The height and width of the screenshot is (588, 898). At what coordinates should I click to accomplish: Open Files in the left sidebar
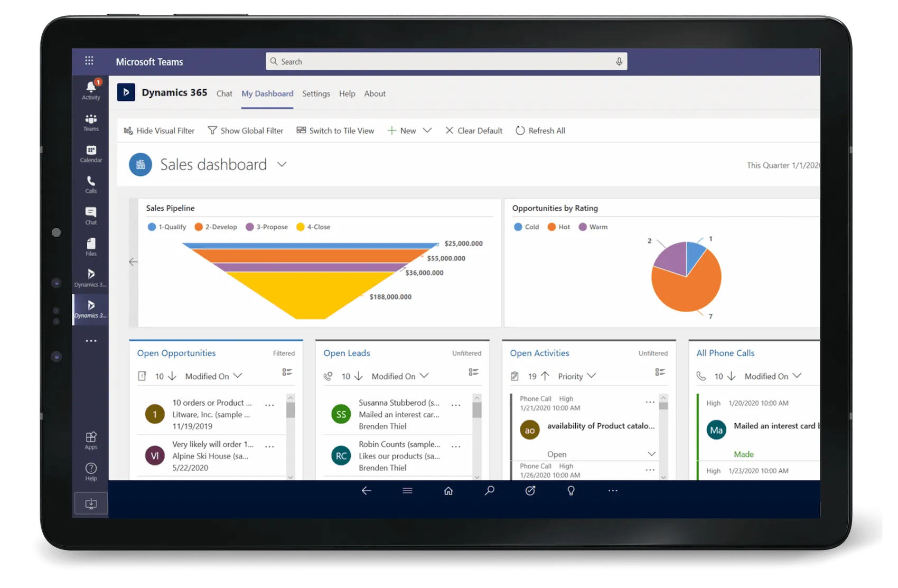[x=91, y=247]
